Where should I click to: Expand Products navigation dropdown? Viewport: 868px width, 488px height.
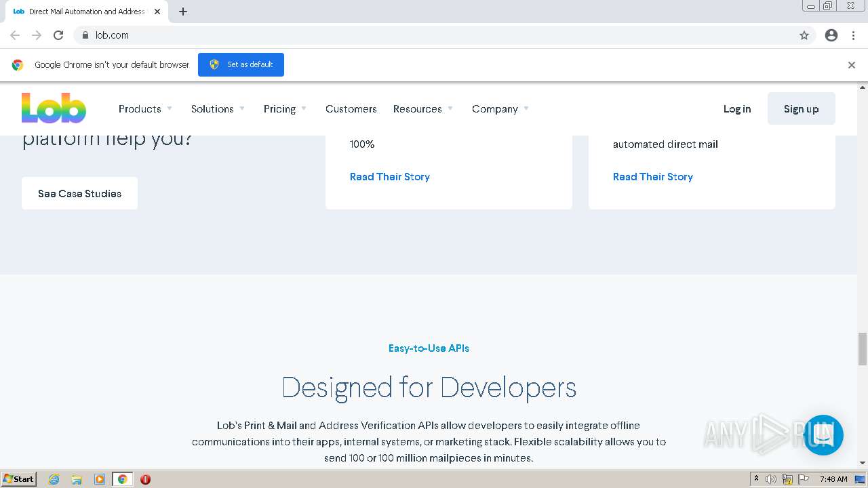145,108
